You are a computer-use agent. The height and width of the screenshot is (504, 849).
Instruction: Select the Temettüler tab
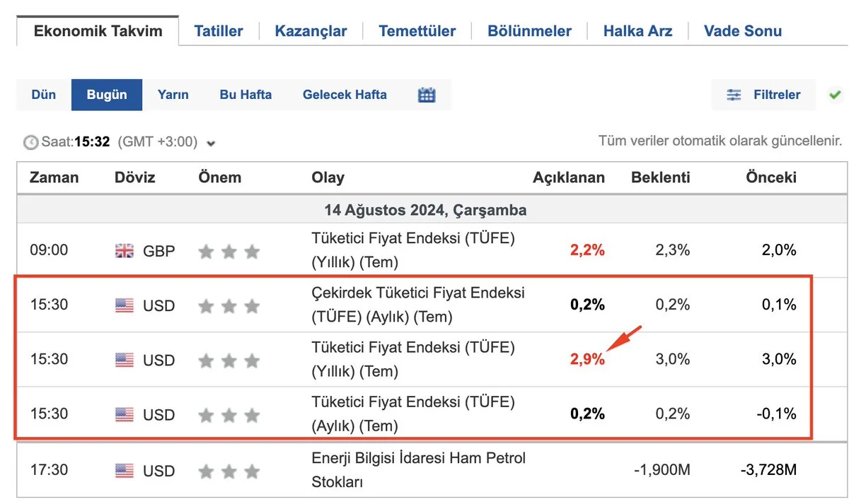pyautogui.click(x=417, y=31)
